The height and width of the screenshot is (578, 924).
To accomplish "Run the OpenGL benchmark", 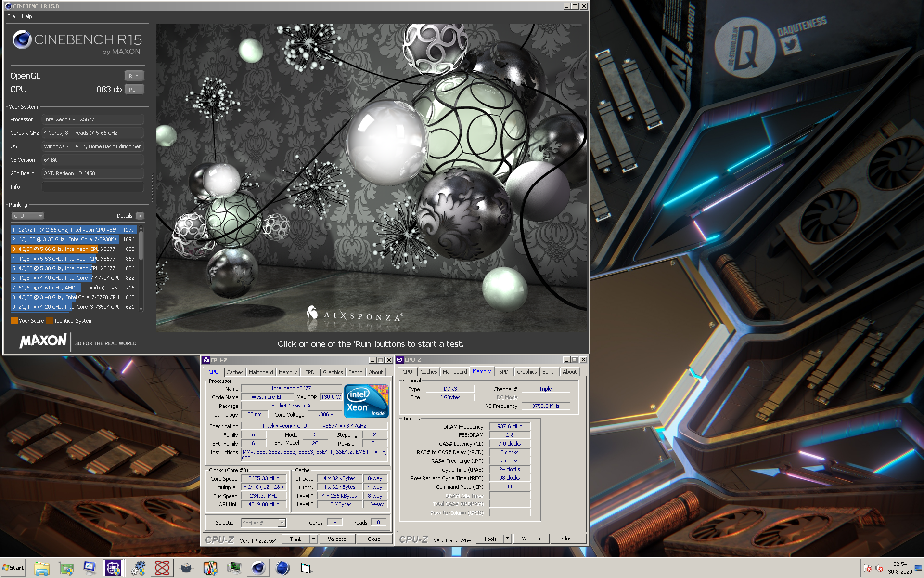I will (x=134, y=76).
